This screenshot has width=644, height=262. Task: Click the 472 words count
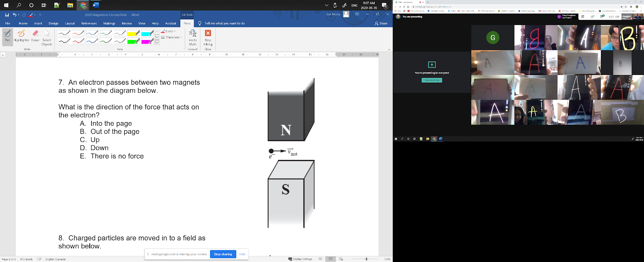(x=26, y=259)
